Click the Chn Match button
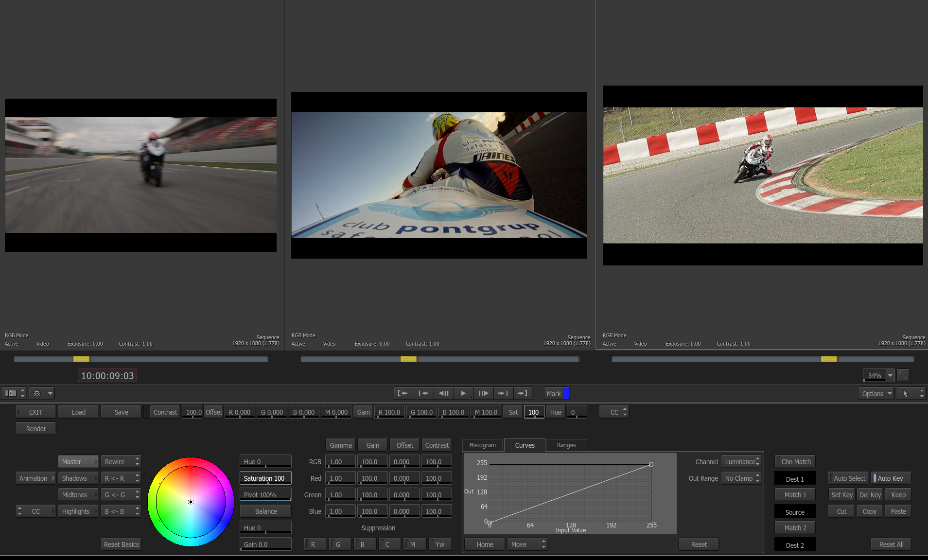 pyautogui.click(x=795, y=462)
